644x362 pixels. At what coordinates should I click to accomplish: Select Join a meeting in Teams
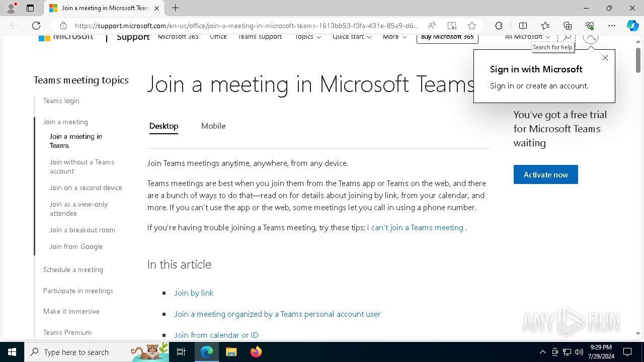(x=76, y=141)
